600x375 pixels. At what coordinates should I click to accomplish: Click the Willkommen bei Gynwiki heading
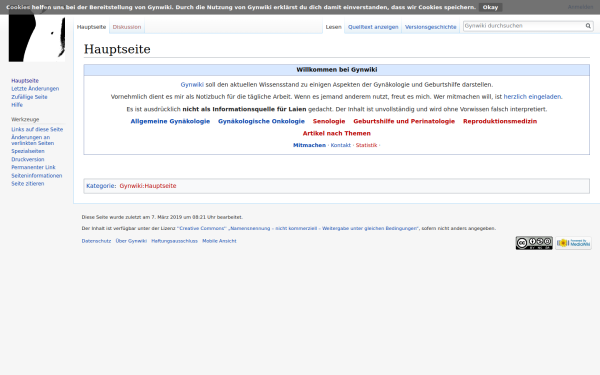tap(337, 70)
